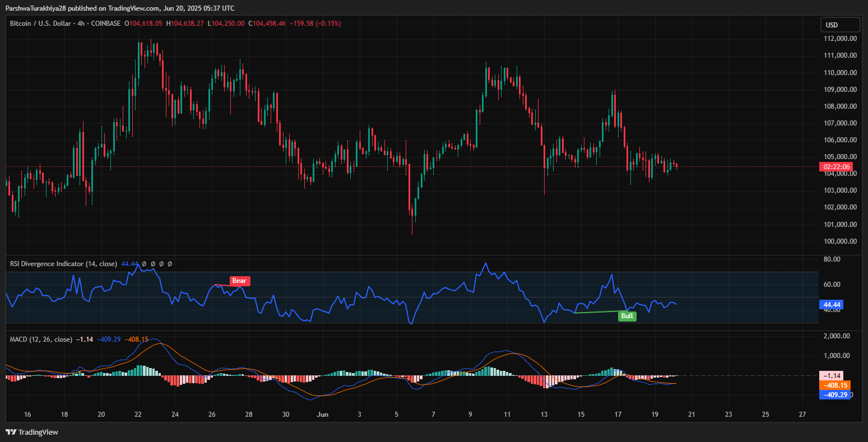Click date 16 on the time axis
The image size is (868, 442).
coord(27,415)
